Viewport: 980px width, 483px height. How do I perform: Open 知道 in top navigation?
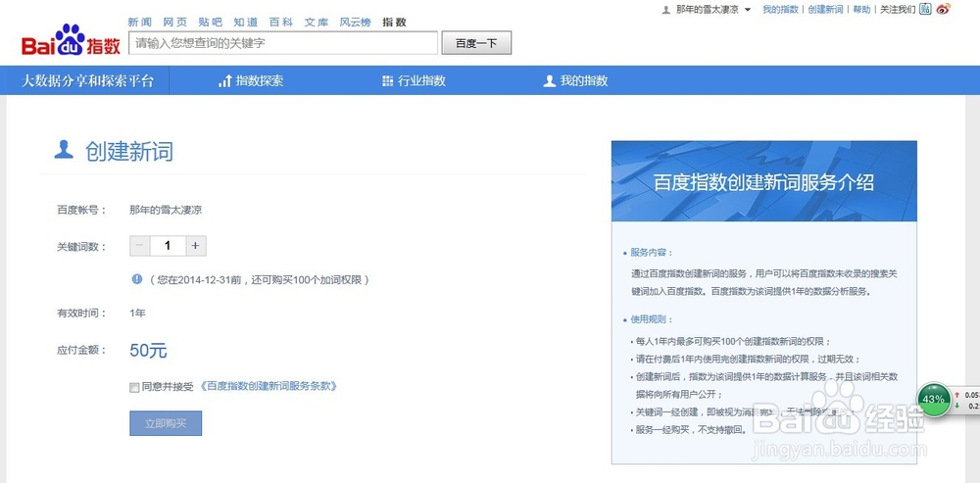[x=246, y=22]
